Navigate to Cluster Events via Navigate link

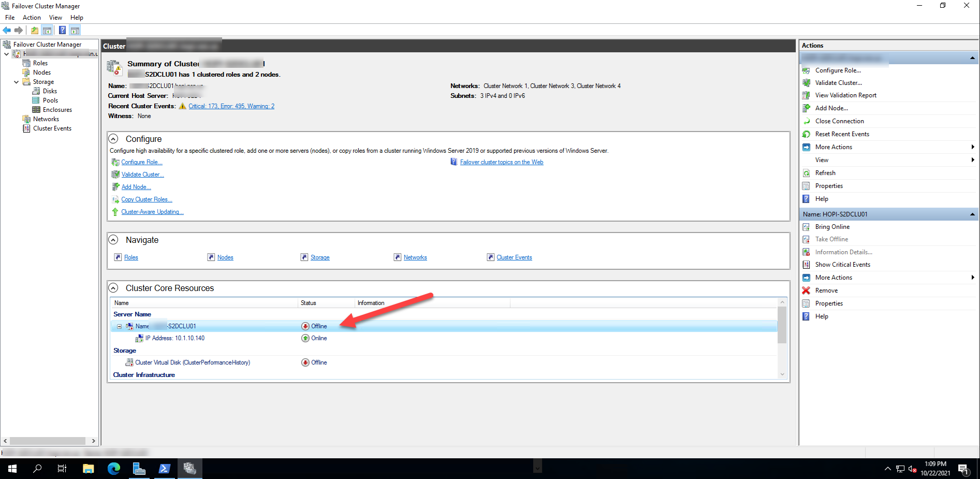514,257
